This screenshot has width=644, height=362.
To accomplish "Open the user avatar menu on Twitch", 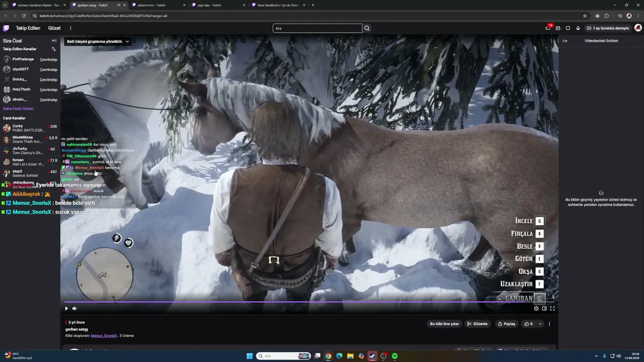I will tap(638, 28).
